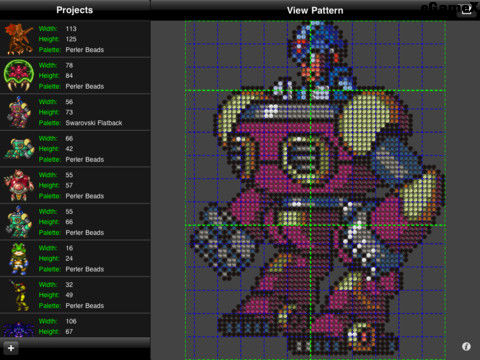Tap the share/export icon in top bar
This screenshot has height=360, width=480.
[466, 10]
